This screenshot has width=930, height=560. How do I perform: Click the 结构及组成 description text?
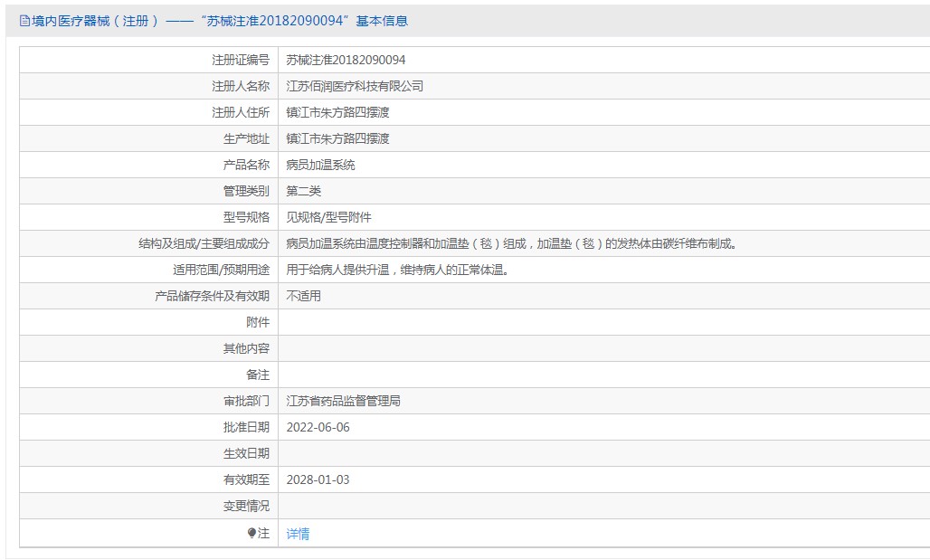pos(512,243)
